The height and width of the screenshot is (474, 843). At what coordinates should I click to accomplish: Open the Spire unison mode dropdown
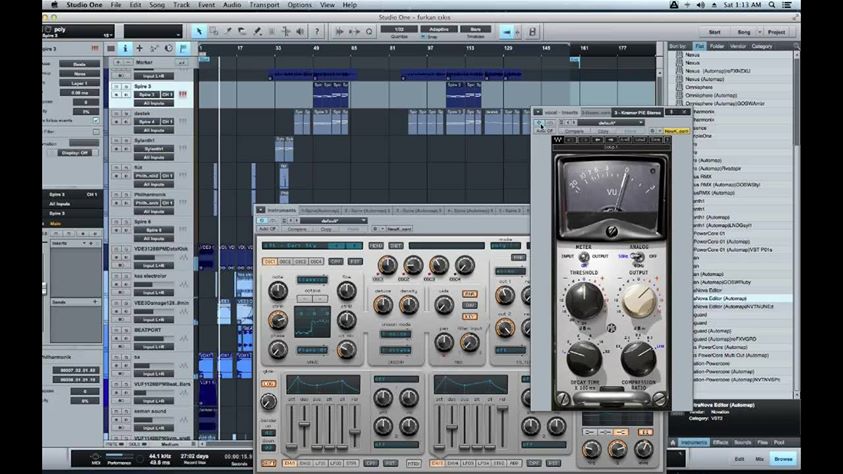(x=396, y=334)
